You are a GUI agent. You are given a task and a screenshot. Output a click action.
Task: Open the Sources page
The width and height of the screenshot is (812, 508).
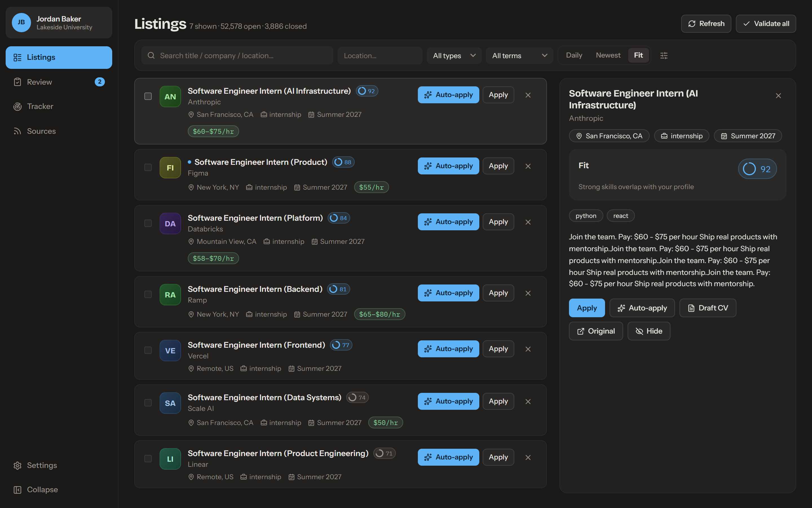(59, 131)
